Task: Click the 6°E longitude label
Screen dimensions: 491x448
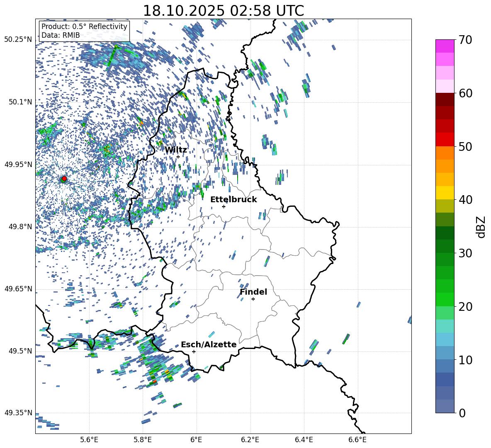Action: [196, 440]
